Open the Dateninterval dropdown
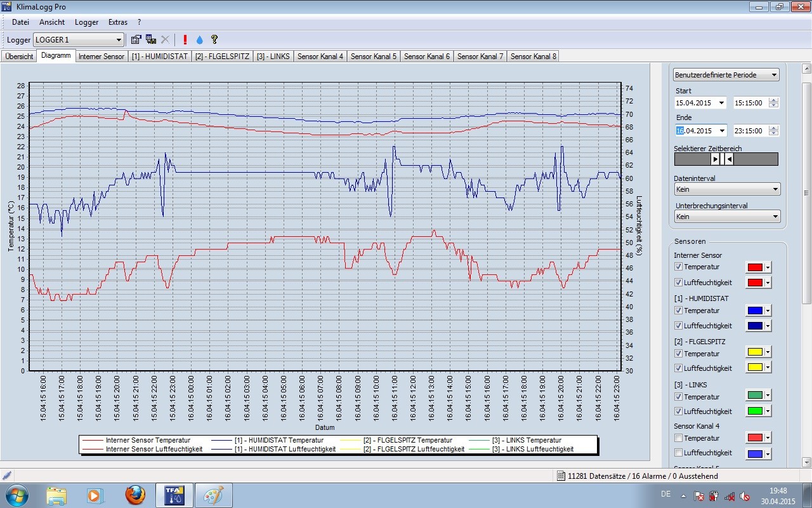This screenshot has height=508, width=812. [727, 189]
